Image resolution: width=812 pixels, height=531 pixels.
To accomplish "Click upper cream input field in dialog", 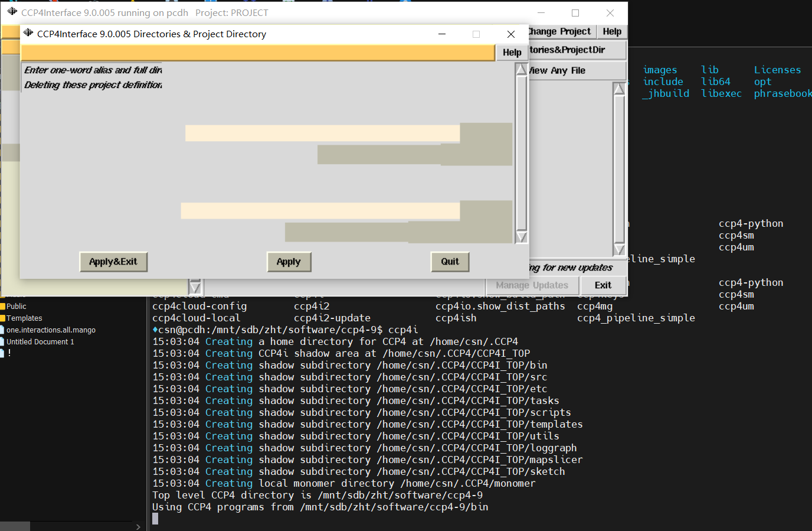I will 322,133.
